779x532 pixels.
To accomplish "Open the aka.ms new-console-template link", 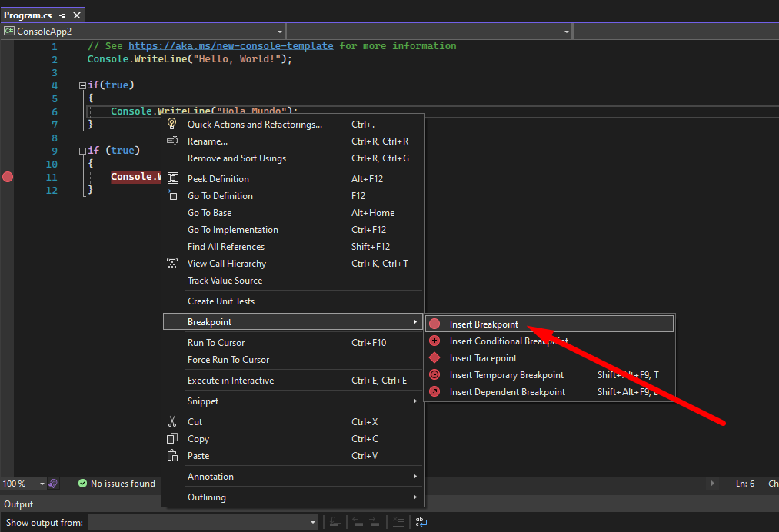I will (x=231, y=46).
